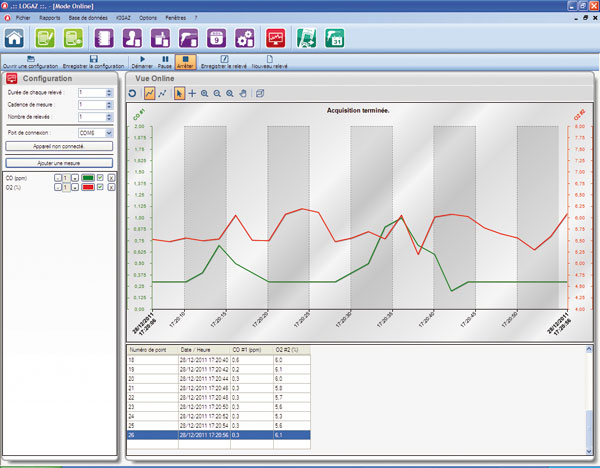Click the green download-to-device icon
The width and height of the screenshot is (600, 468).
[x=307, y=38]
